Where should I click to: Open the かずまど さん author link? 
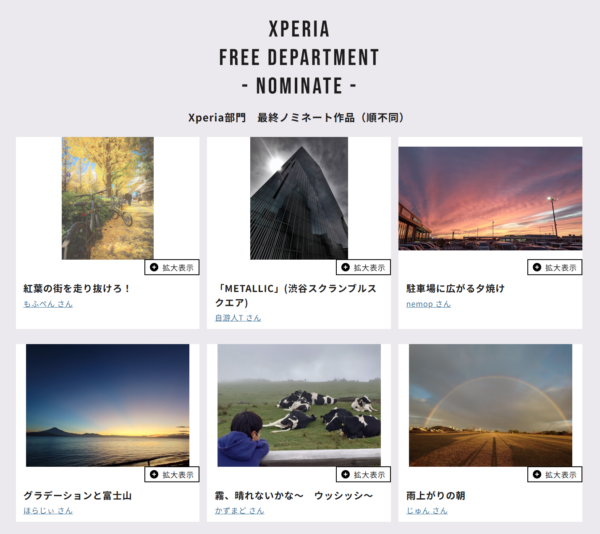tap(239, 510)
